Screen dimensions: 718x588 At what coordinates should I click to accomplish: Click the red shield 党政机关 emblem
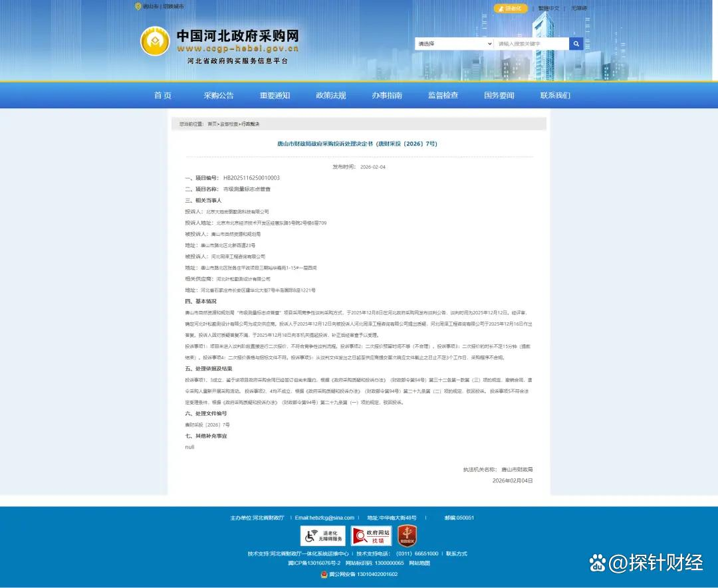tap(407, 536)
